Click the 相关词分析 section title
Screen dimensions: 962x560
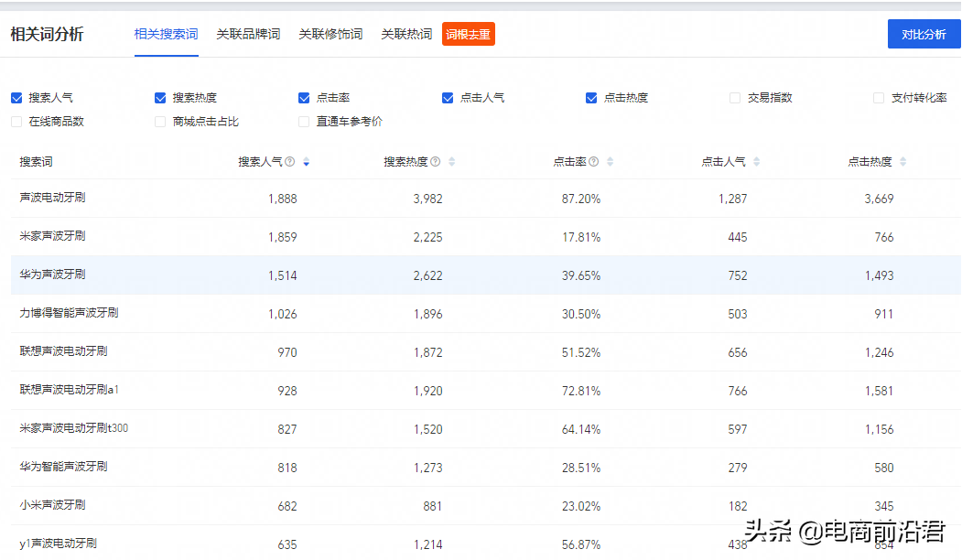48,35
